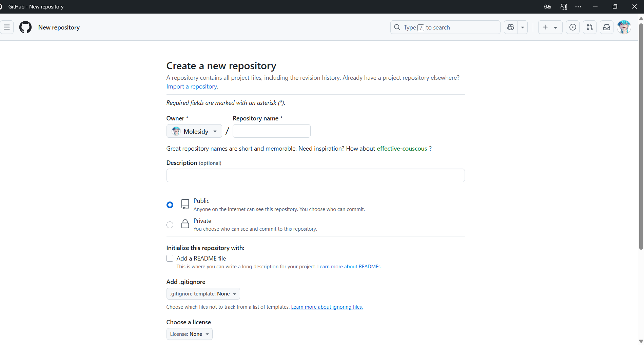644x345 pixels.
Task: Click the Private lock icon
Action: (x=185, y=224)
